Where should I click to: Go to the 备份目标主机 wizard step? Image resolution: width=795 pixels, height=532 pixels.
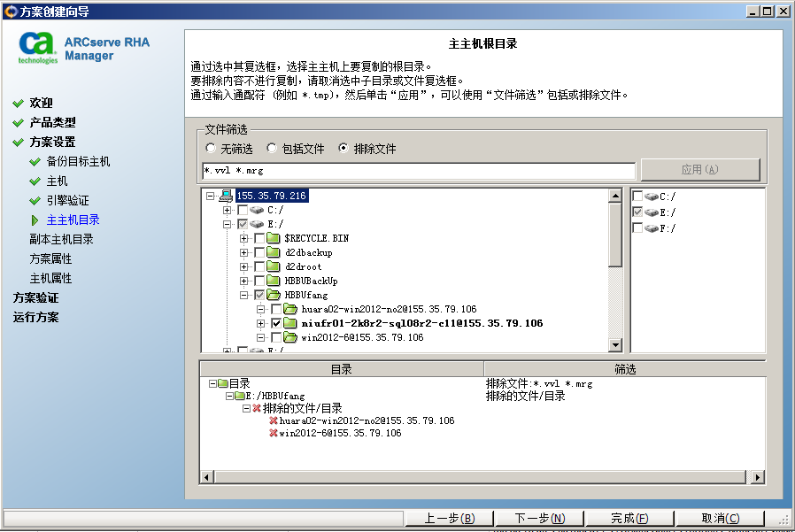point(78,162)
